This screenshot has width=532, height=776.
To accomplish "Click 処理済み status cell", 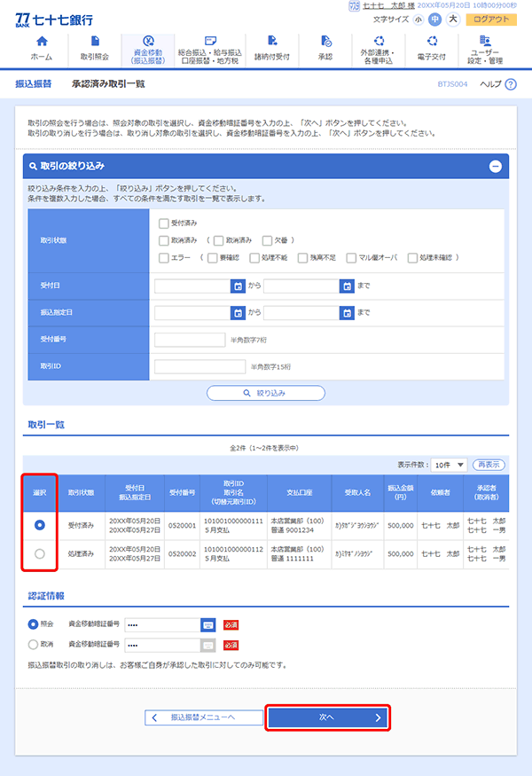I will (82, 553).
